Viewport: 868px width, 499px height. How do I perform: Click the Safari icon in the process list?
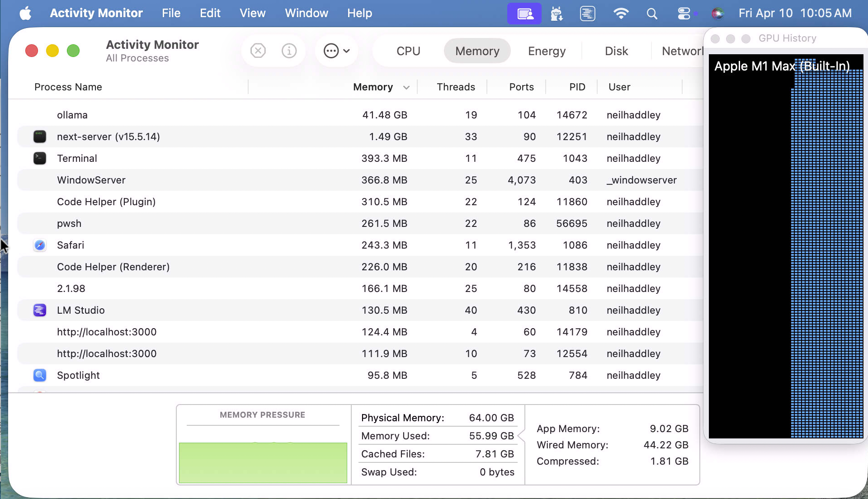[x=40, y=245]
